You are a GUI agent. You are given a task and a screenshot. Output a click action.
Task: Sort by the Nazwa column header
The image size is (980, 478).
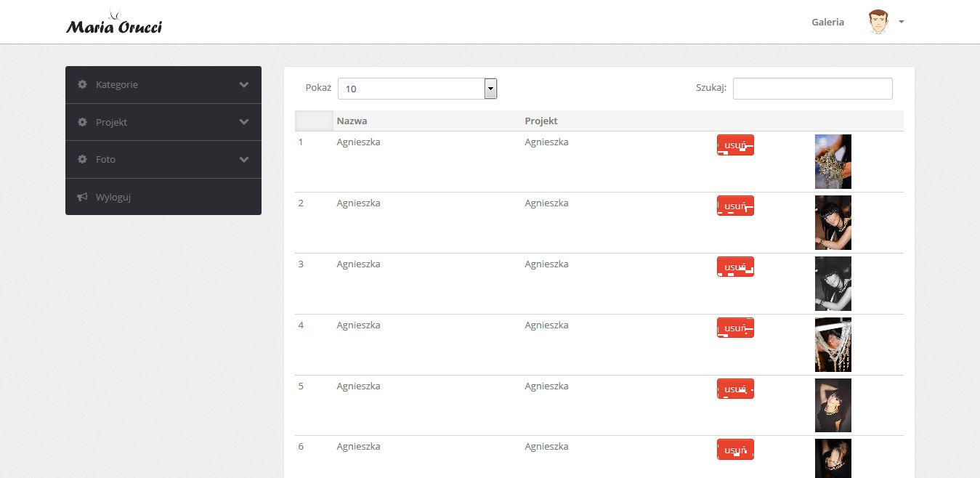427,121
